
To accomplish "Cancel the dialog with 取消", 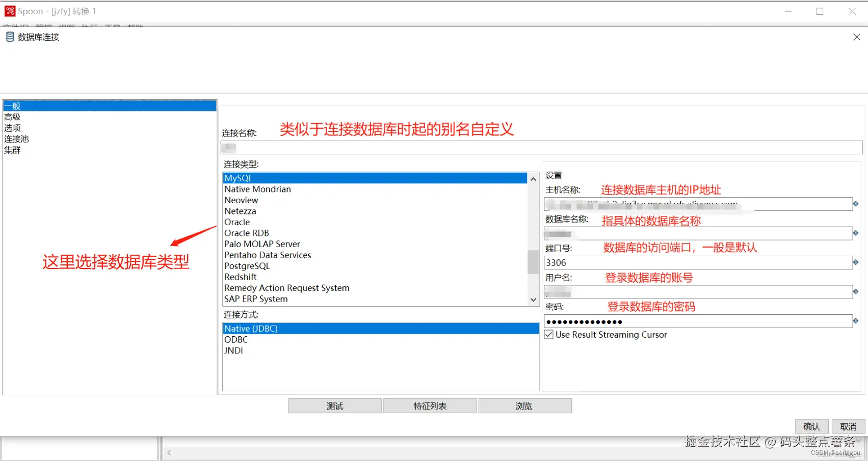I will click(849, 426).
